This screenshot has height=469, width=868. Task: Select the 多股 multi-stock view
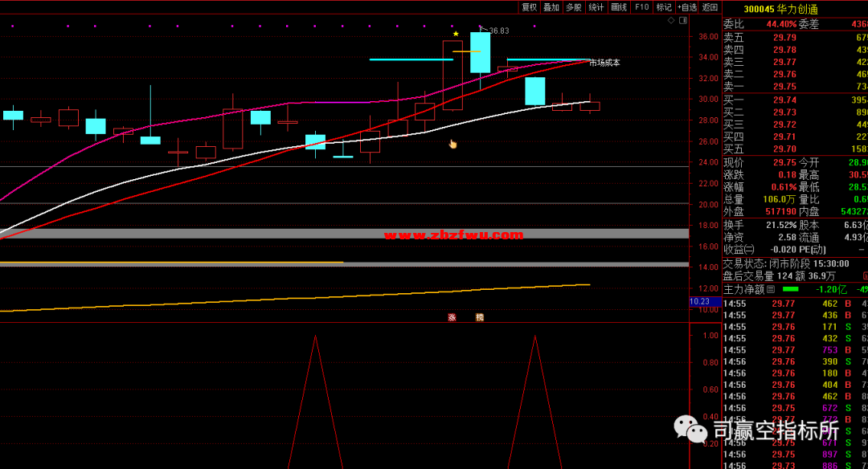click(x=574, y=7)
